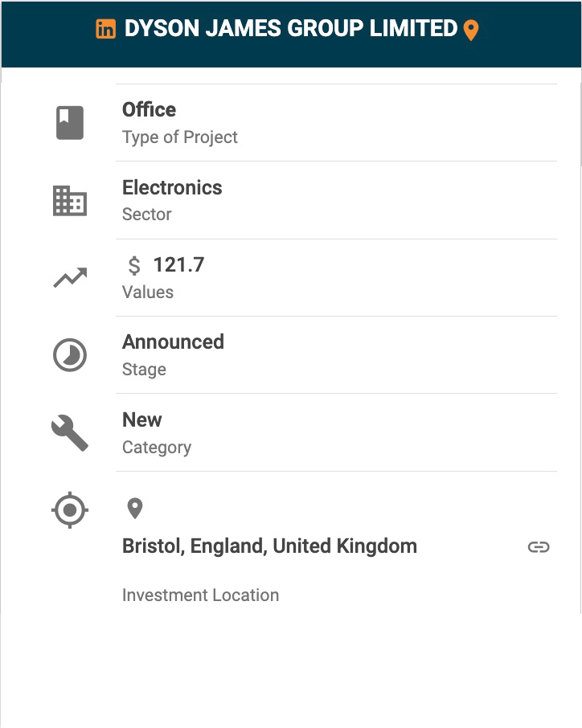The height and width of the screenshot is (728, 582).
Task: Click the Sector building icon
Action: [70, 201]
